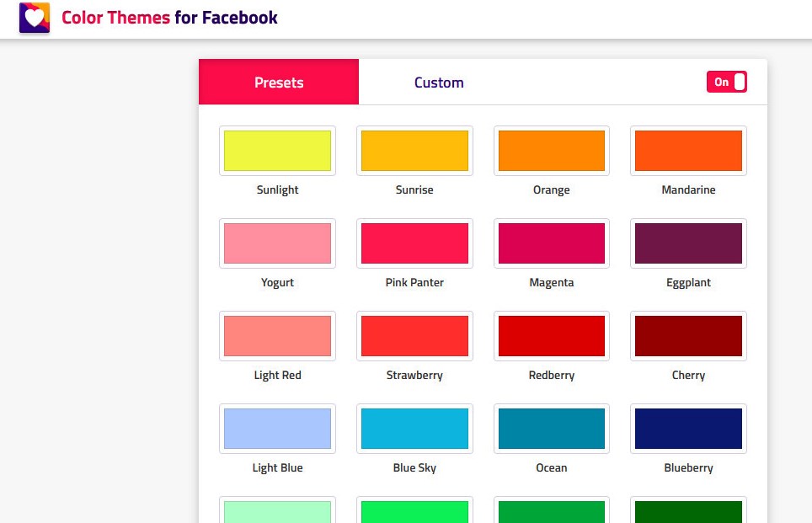Pick the Redberry preset
812x523 pixels.
(x=551, y=335)
